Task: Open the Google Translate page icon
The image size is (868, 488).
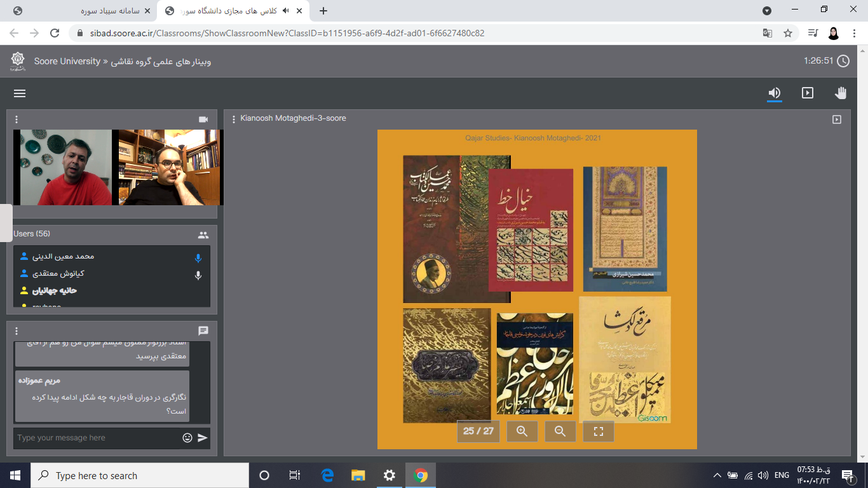Action: [x=768, y=33]
